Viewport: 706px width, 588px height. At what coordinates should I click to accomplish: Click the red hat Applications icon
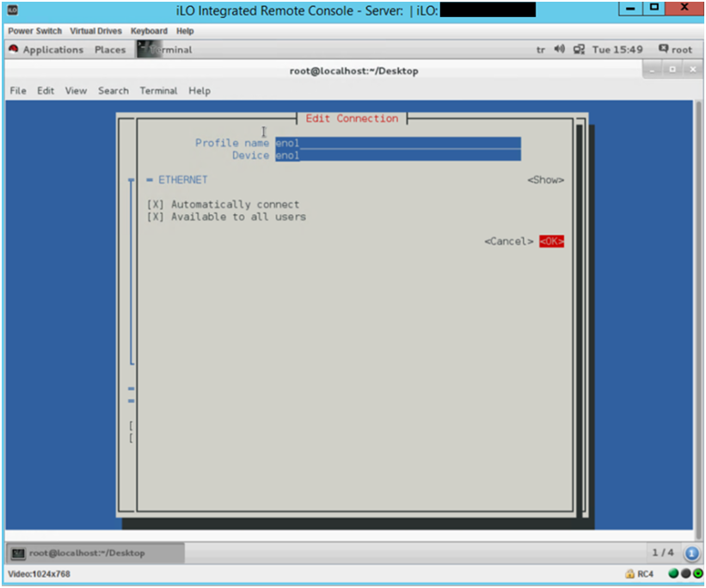pos(13,49)
